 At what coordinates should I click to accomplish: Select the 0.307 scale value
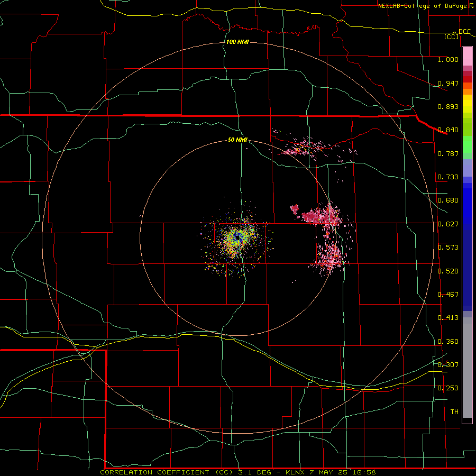448,365
